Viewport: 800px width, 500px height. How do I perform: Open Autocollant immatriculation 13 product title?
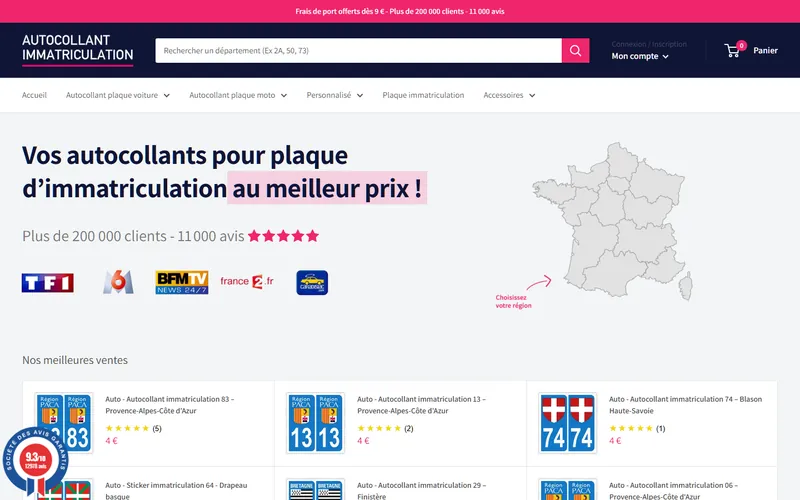421,405
